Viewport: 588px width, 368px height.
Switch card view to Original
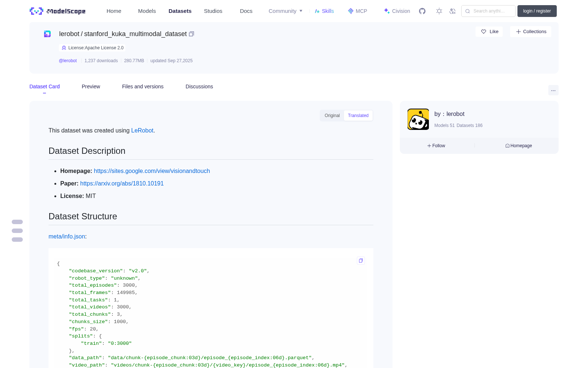pyautogui.click(x=332, y=116)
